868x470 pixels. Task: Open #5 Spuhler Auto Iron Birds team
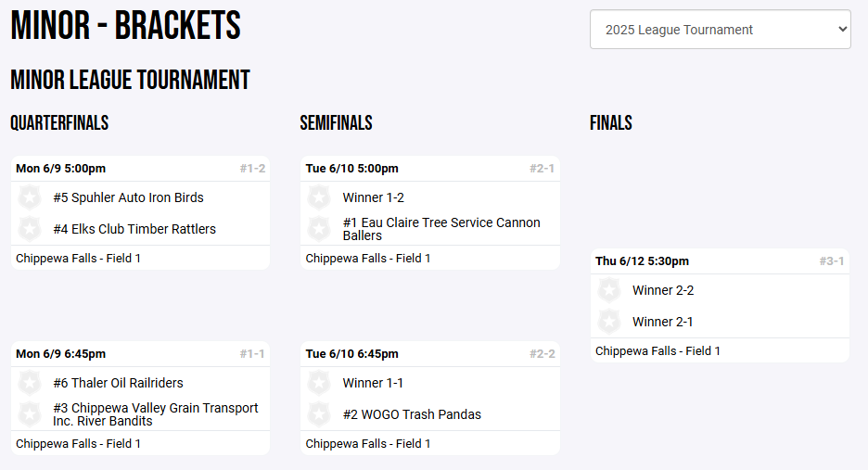click(x=128, y=197)
